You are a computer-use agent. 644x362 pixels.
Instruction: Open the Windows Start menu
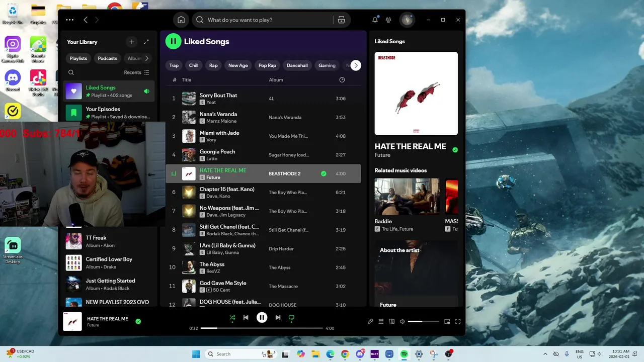pos(196,354)
